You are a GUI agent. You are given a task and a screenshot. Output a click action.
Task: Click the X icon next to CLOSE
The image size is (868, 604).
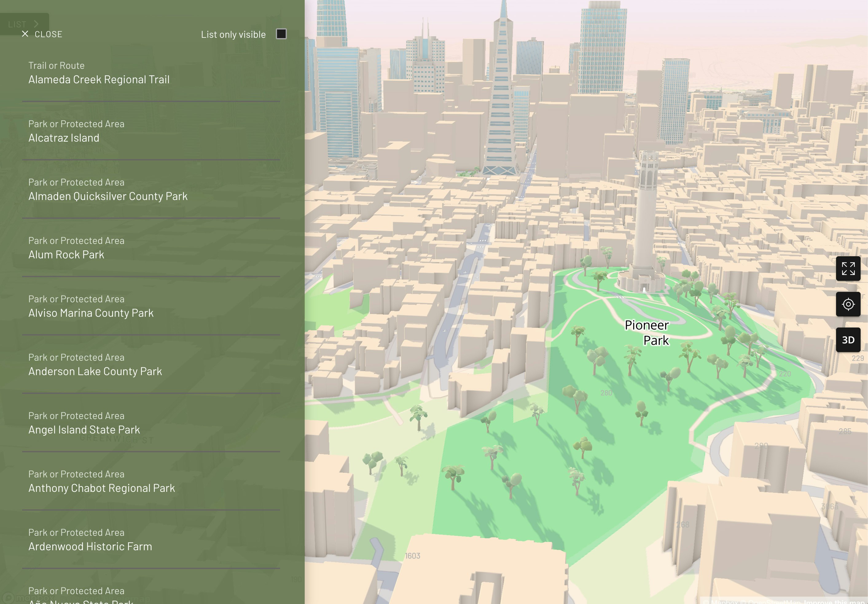point(25,34)
